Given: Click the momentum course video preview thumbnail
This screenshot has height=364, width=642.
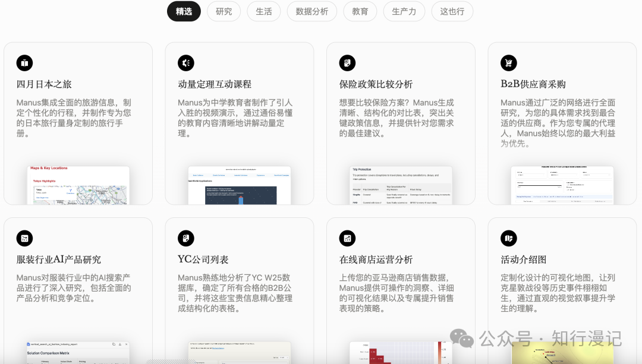Looking at the screenshot, I should (240, 185).
